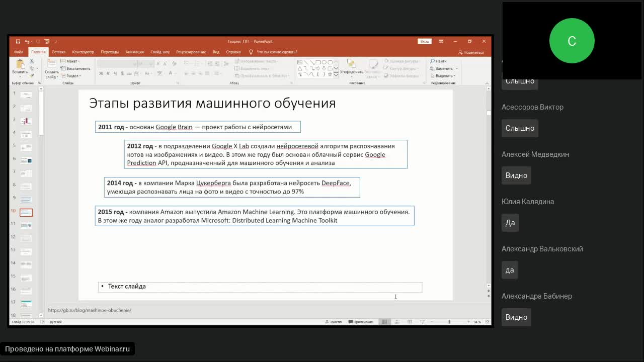Screen dimensions: 644x362
Task: Switch to the Рецензирование ribbon tab
Action: 191,52
